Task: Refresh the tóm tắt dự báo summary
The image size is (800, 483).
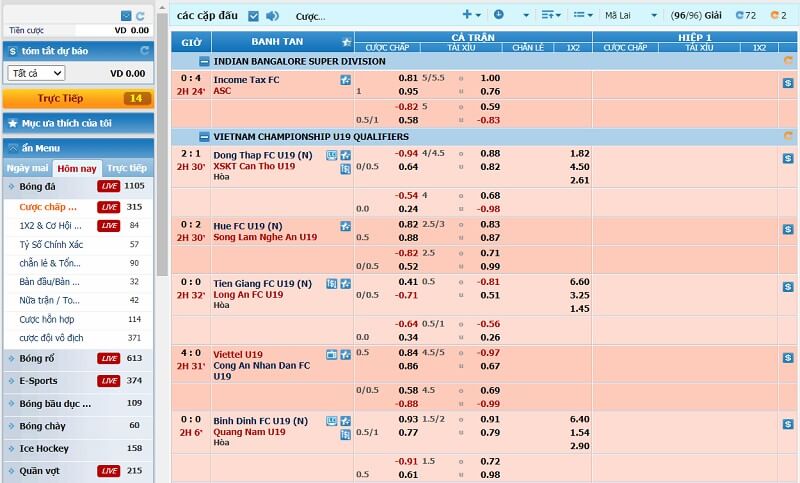Action: coord(144,50)
